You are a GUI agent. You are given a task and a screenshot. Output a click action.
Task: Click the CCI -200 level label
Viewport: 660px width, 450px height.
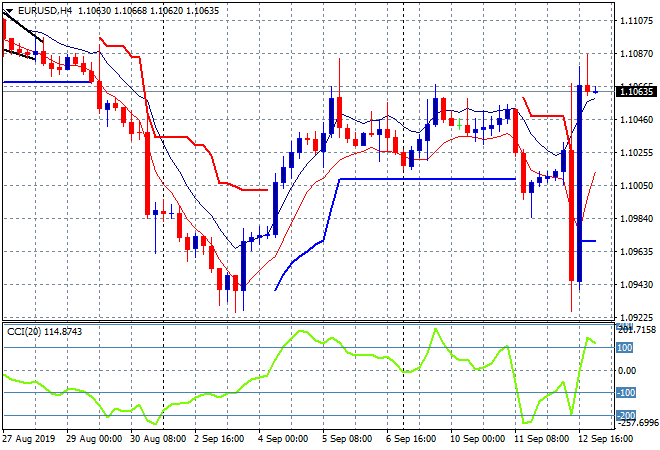tap(623, 416)
